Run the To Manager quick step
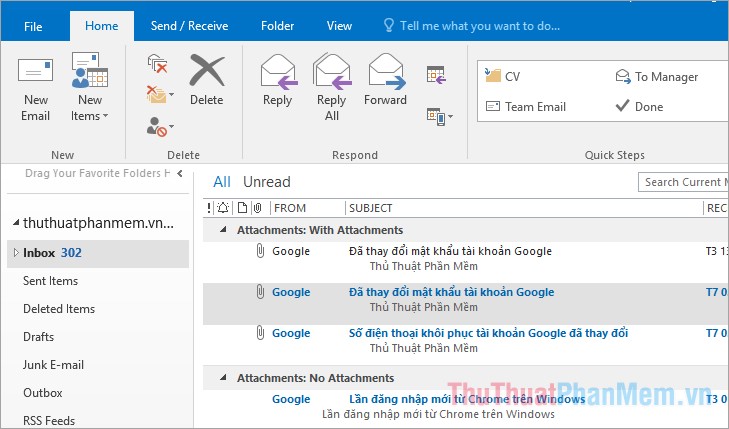The width and height of the screenshot is (729, 429). click(656, 77)
